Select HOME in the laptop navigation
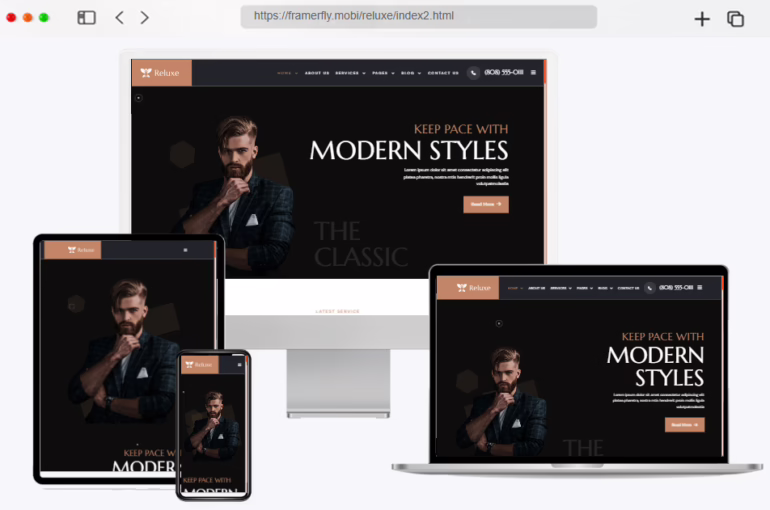The image size is (770, 510). [513, 288]
